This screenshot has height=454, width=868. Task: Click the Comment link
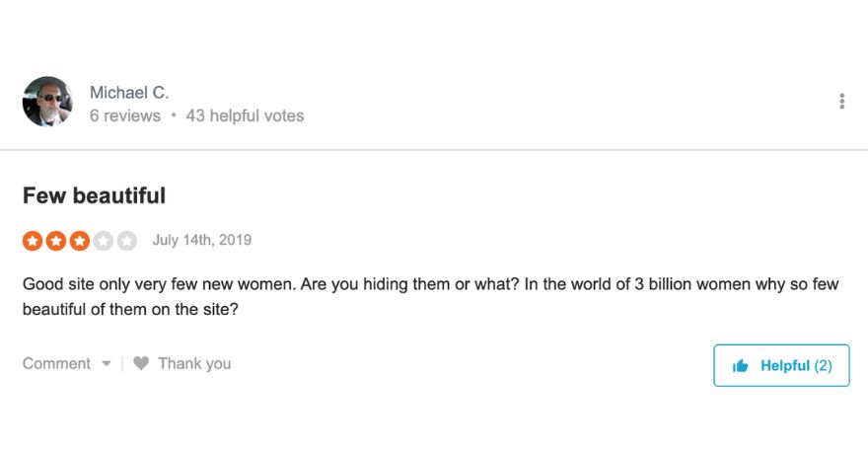tap(56, 363)
